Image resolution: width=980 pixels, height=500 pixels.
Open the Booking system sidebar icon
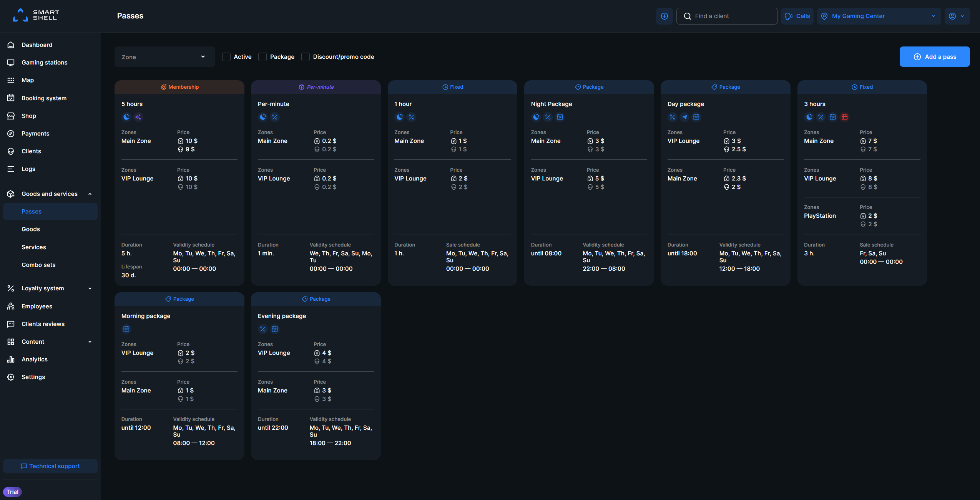11,98
